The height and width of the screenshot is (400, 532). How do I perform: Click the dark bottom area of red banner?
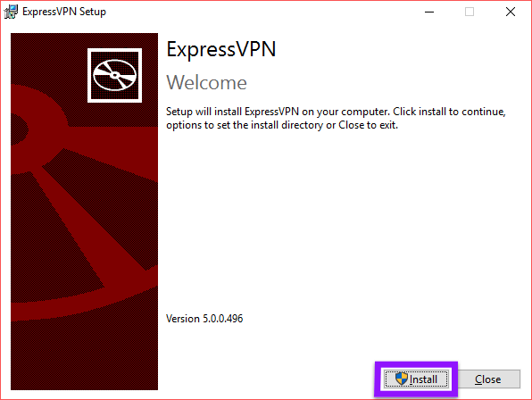click(84, 356)
